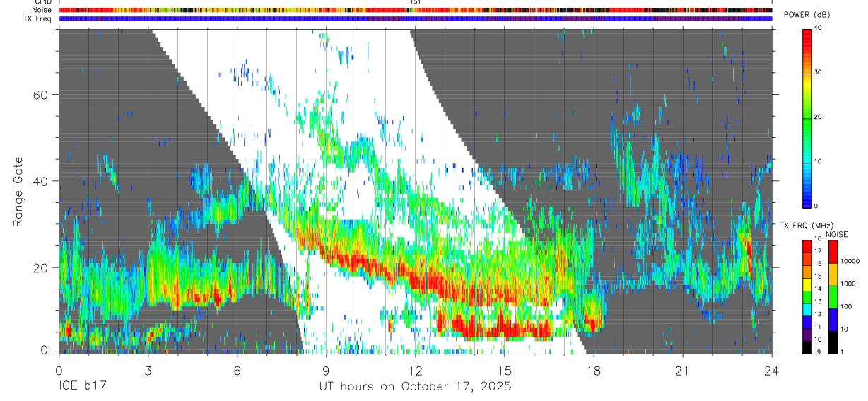Click the blue TX Freq strip above the plot
Screen dimensions: 868x401
point(416,18)
